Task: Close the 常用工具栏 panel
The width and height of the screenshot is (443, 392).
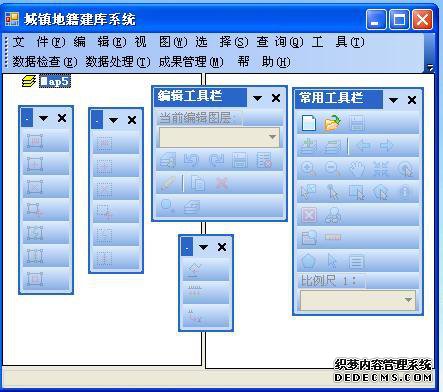Action: click(412, 100)
